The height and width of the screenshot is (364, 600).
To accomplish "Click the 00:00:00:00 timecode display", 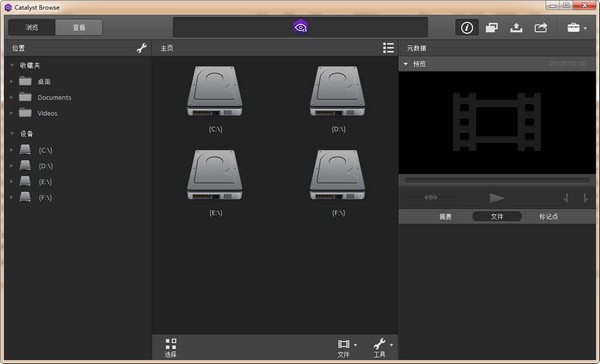I will [x=567, y=64].
